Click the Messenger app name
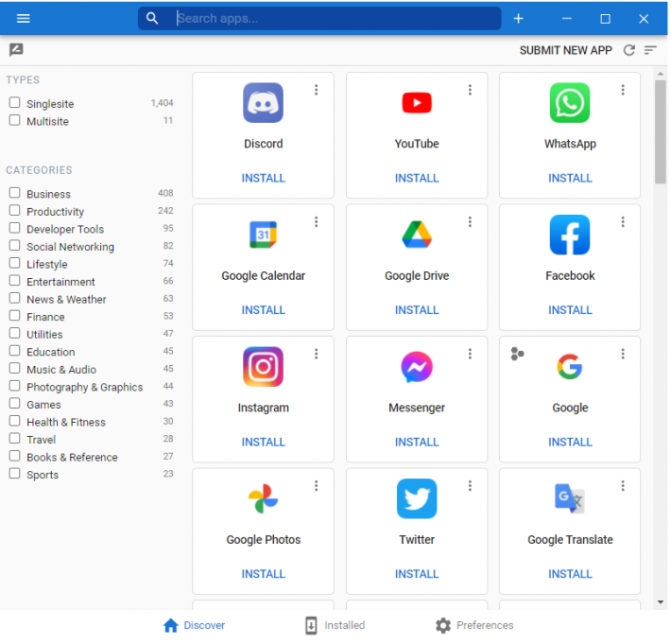The image size is (671, 644). point(417,408)
